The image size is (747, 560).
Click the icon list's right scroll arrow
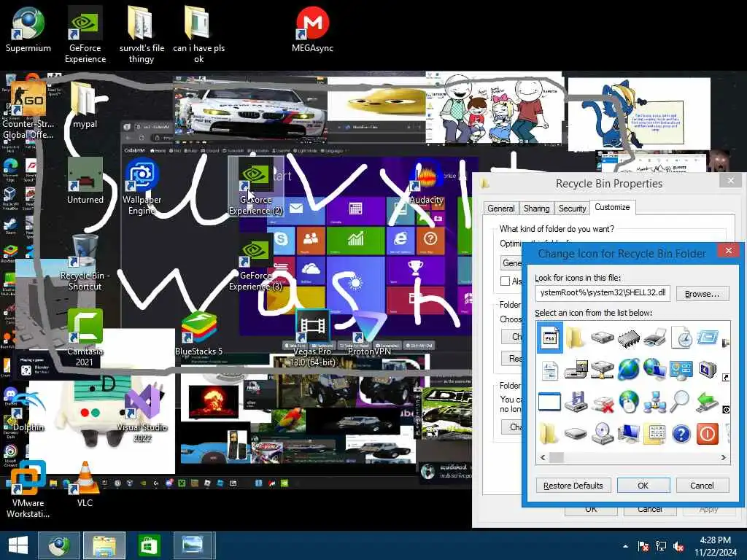click(724, 457)
